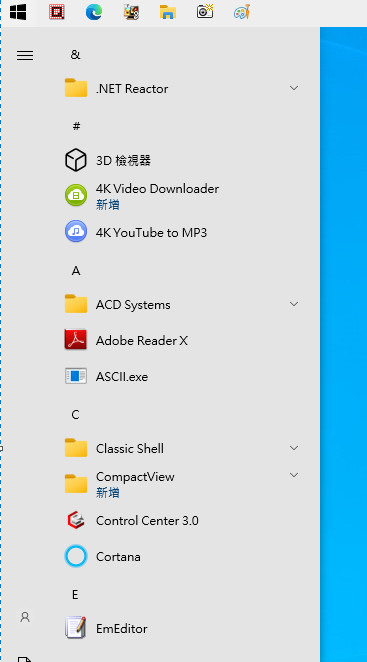Open the Classic Shell label
Viewport: 367px width, 662px height.
click(x=130, y=448)
